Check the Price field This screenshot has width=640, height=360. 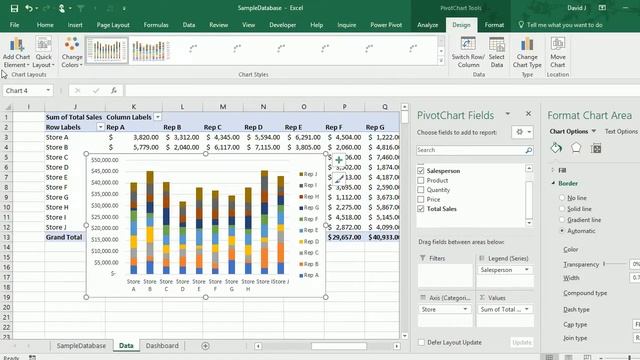point(421,199)
